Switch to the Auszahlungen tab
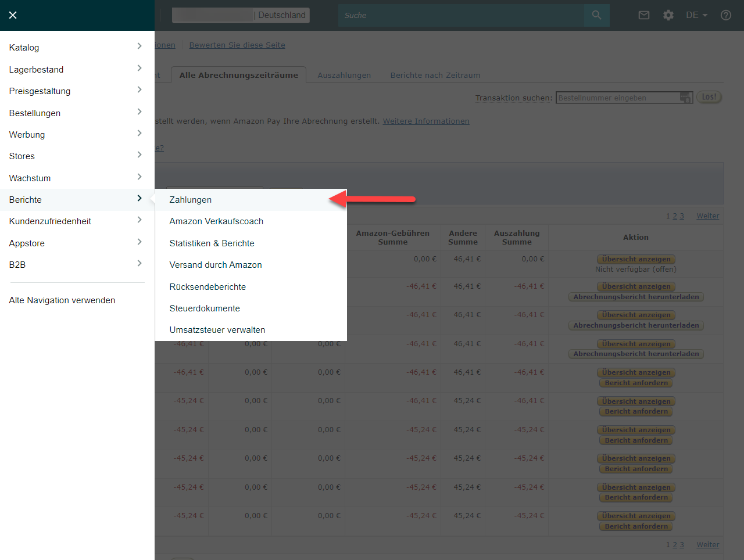Viewport: 744px width, 560px height. coord(344,75)
